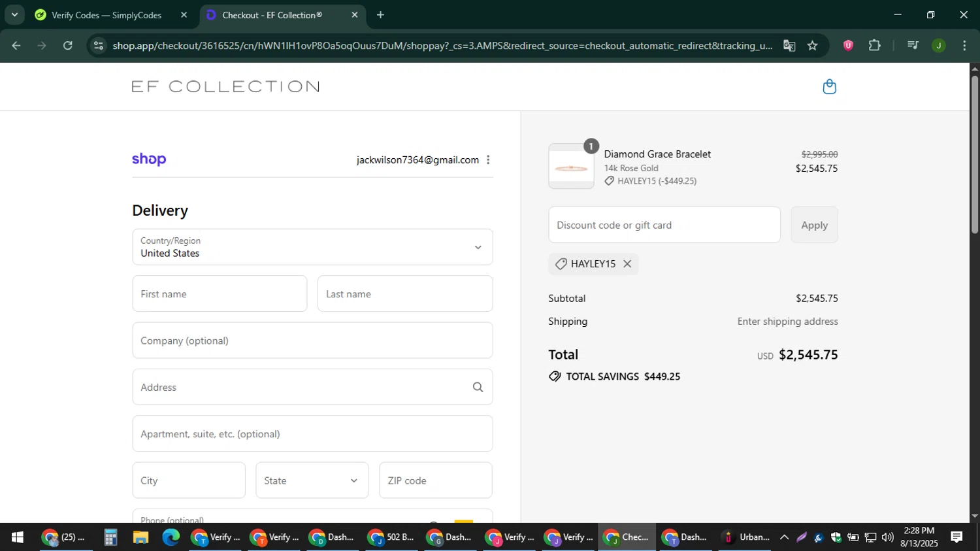The image size is (980, 551).
Task: Open the Windows Start menu
Action: pos(17,537)
